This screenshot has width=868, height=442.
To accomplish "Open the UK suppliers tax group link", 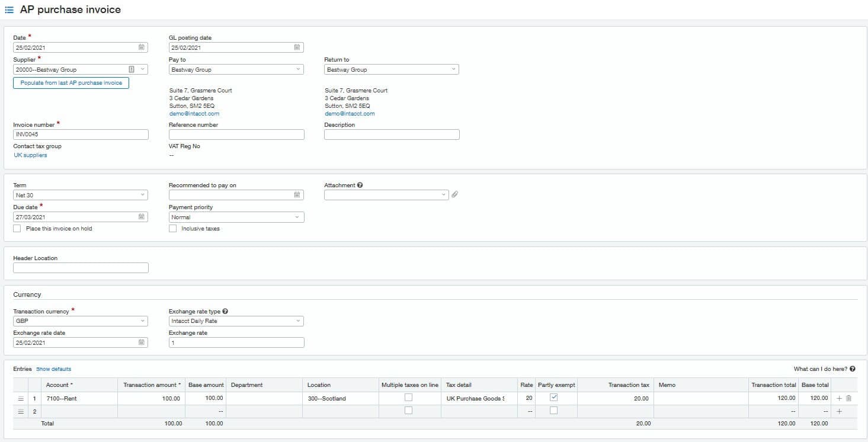I will [30, 155].
